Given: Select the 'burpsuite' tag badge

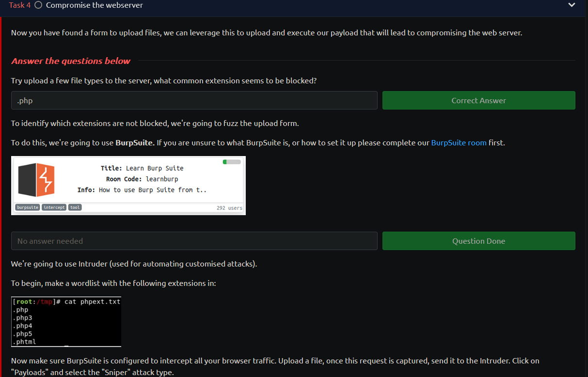Looking at the screenshot, I should tap(28, 207).
